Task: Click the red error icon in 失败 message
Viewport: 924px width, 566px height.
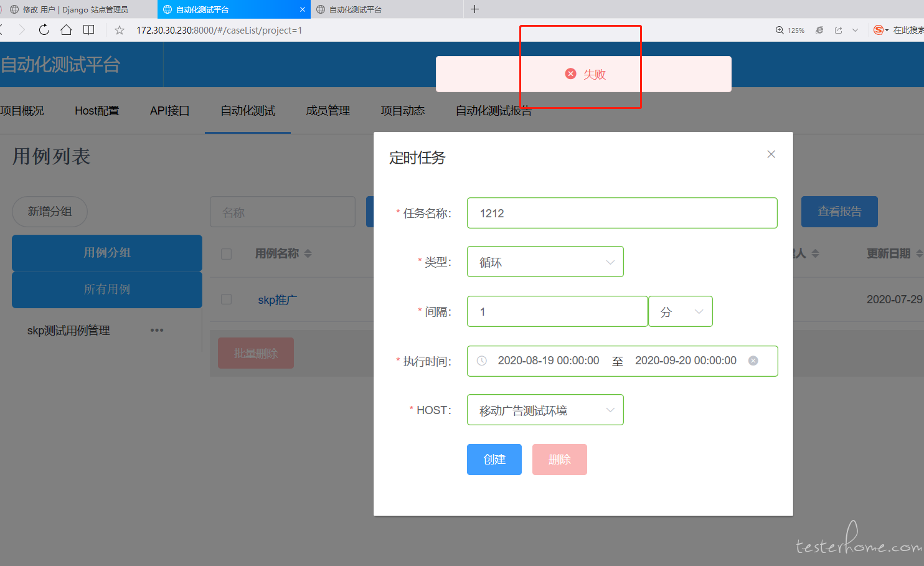Action: click(570, 73)
